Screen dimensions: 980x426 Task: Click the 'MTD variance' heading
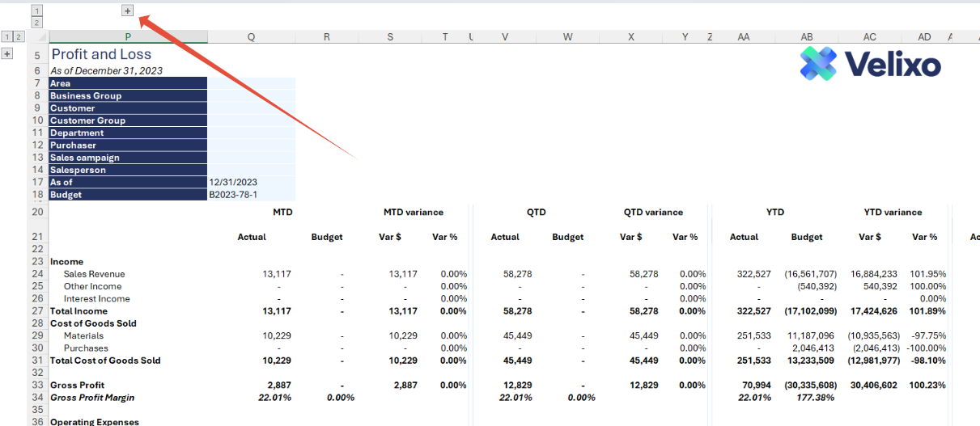click(413, 213)
